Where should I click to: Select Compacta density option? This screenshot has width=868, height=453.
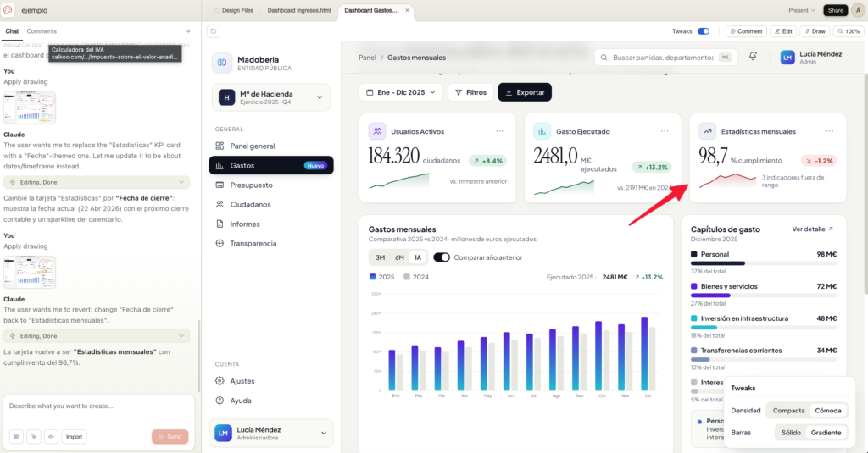788,411
